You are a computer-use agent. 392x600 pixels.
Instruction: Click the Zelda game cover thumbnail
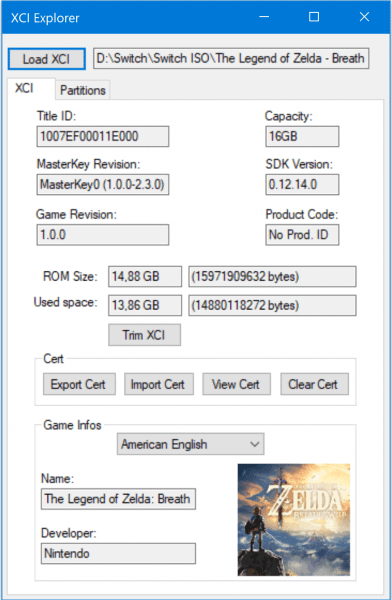point(294,520)
